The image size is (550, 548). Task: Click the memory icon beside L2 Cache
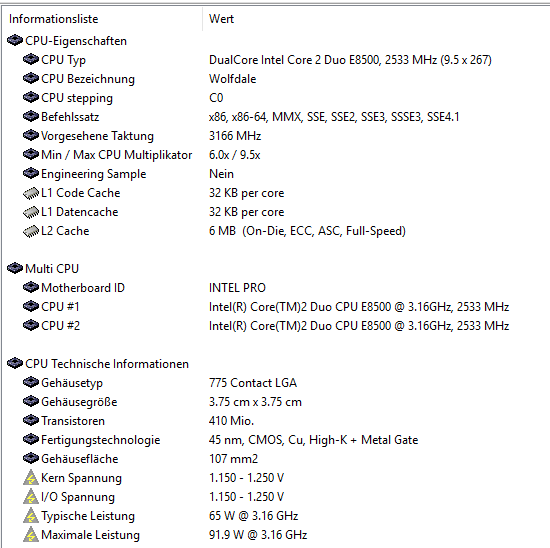click(31, 231)
